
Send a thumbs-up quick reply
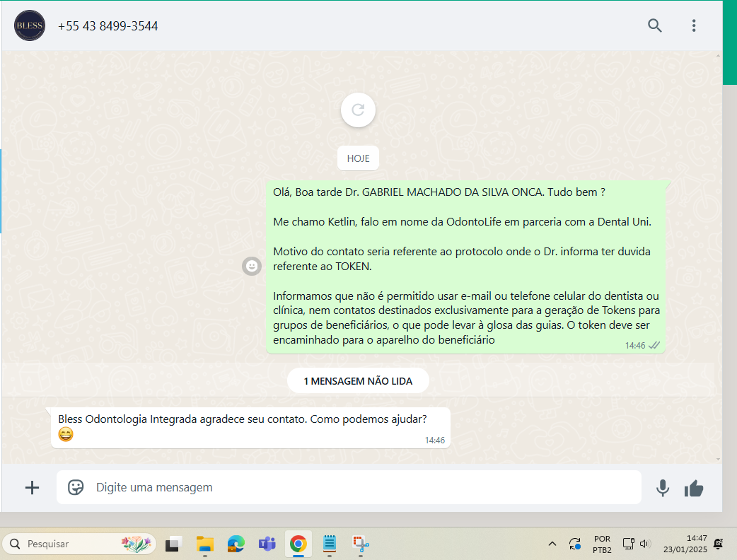coord(694,489)
